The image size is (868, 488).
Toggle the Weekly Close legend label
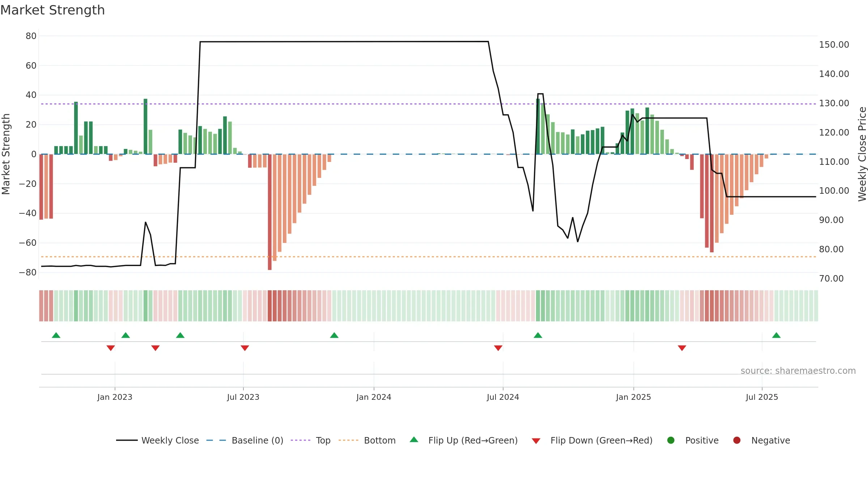170,441
